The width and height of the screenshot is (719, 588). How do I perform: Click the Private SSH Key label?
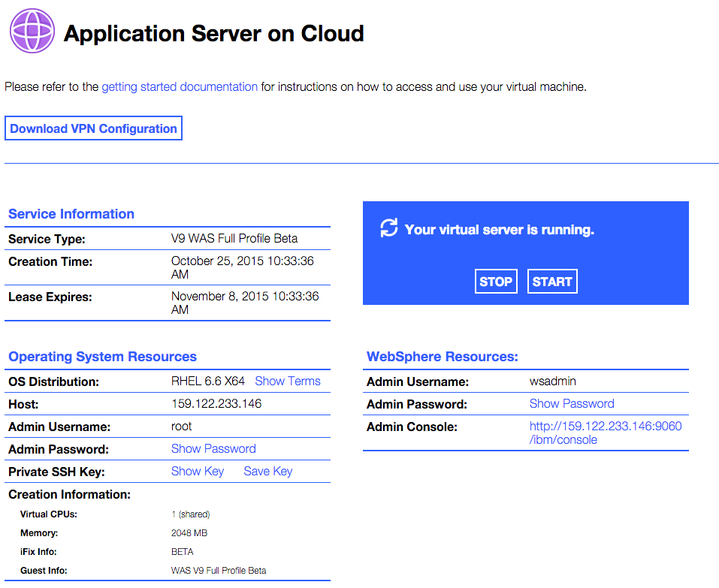(x=56, y=472)
